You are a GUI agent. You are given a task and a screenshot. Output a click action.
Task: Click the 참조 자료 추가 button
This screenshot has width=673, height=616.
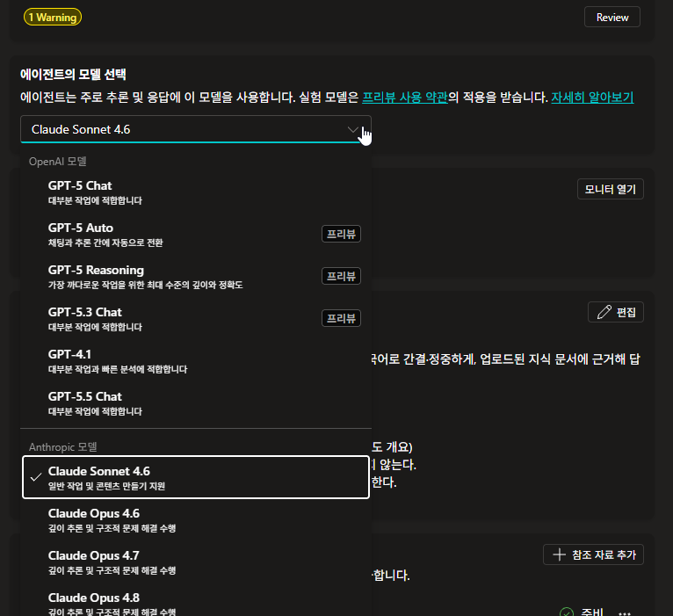[593, 554]
